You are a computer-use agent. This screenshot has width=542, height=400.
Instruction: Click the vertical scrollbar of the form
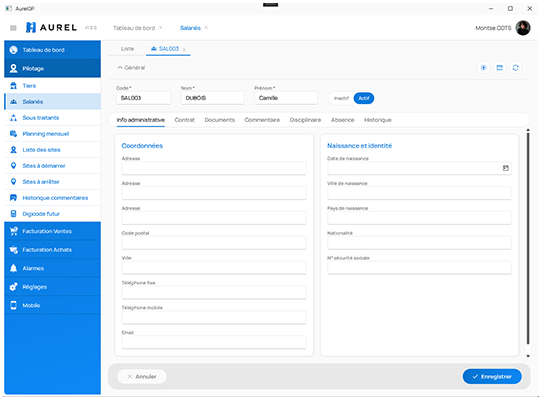(x=528, y=238)
